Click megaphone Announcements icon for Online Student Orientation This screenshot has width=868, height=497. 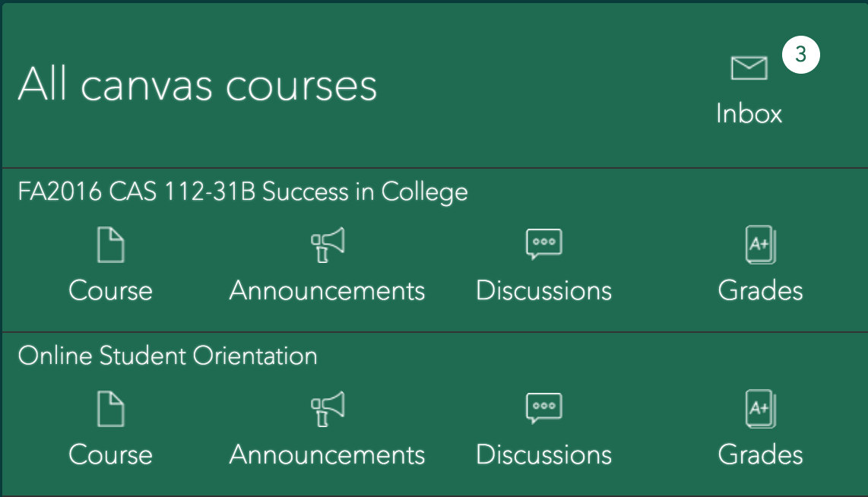[x=328, y=409]
